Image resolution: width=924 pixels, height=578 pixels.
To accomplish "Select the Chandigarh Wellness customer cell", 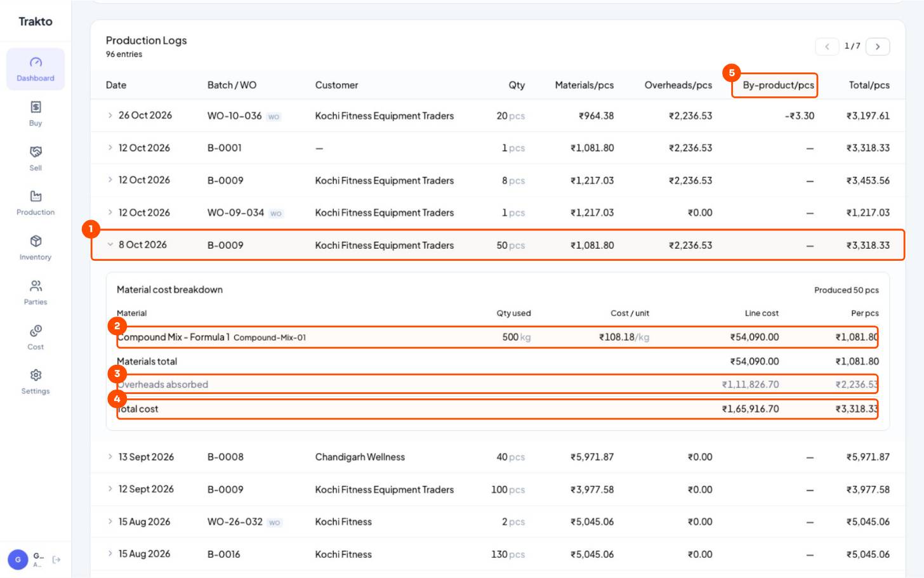I will click(360, 457).
